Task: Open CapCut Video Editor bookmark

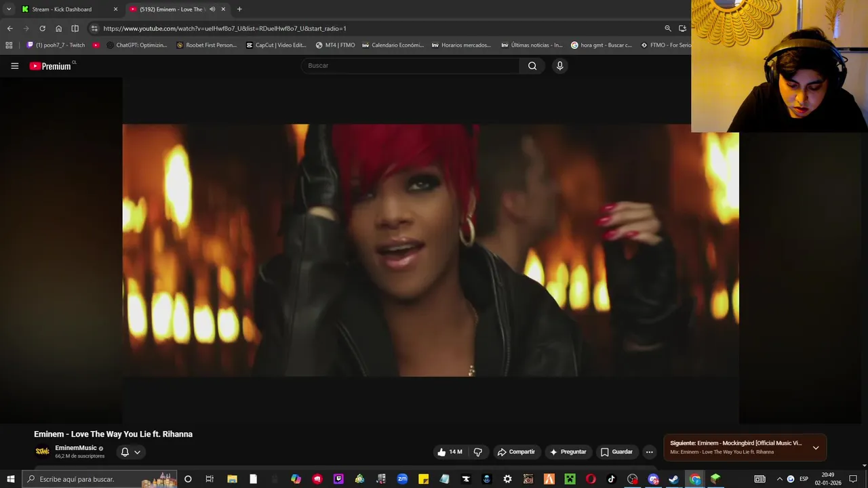Action: pyautogui.click(x=276, y=45)
